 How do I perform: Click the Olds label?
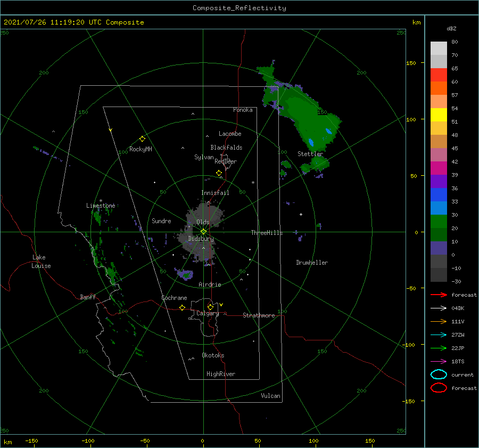coord(203,222)
